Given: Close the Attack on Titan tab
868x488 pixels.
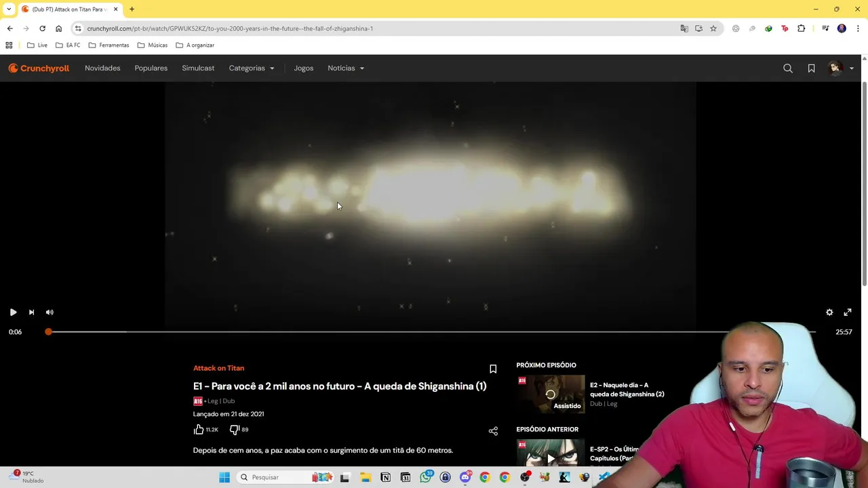Looking at the screenshot, I should pyautogui.click(x=115, y=9).
